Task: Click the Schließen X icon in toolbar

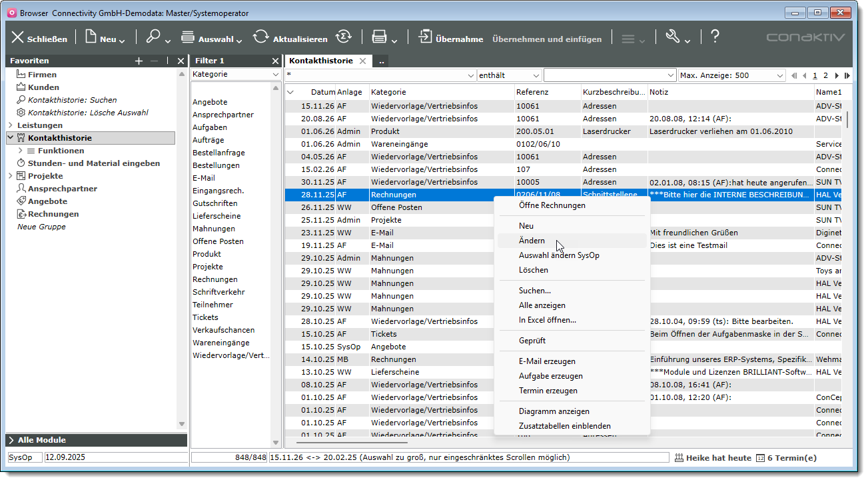Action: [x=18, y=38]
